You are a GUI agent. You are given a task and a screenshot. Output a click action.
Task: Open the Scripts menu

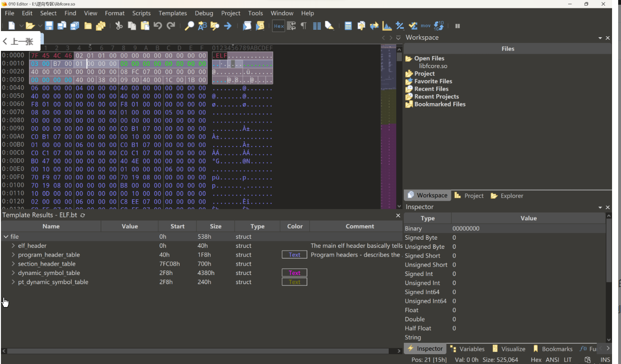click(141, 13)
